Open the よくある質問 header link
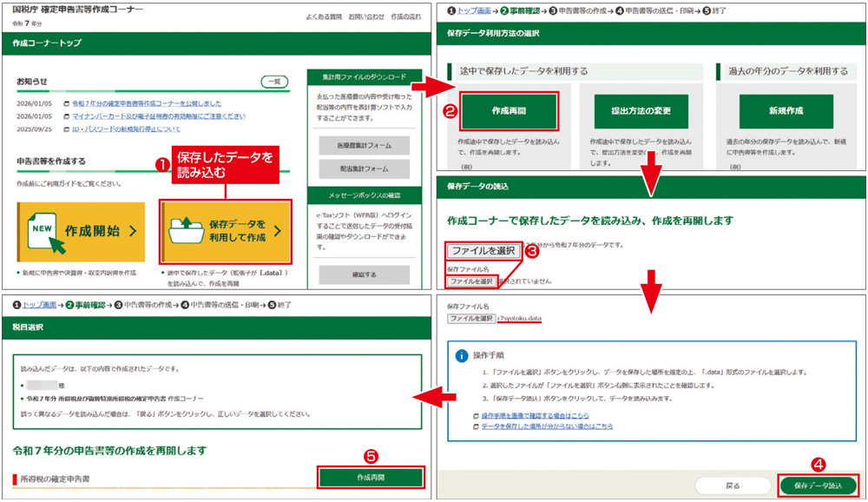868x502 pixels. (x=324, y=17)
